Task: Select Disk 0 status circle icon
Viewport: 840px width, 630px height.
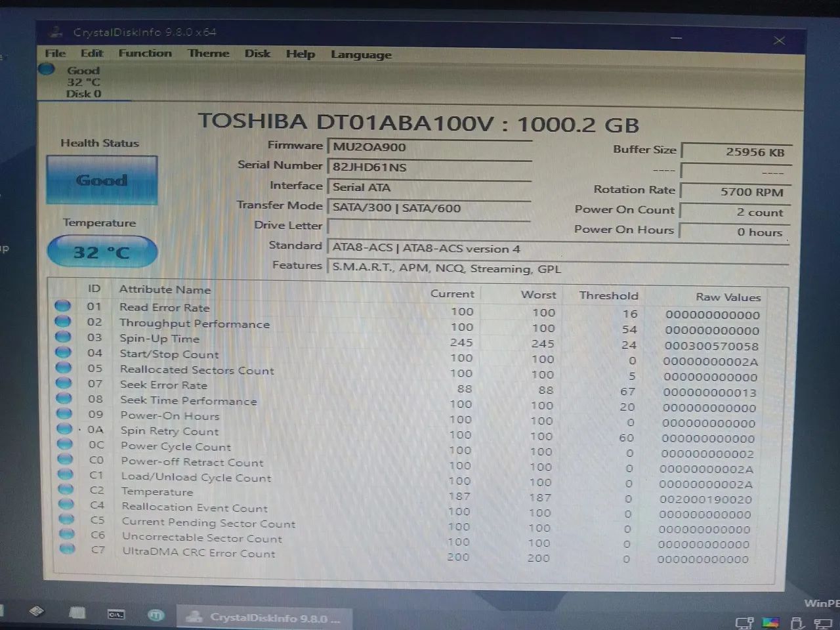Action: [x=47, y=69]
